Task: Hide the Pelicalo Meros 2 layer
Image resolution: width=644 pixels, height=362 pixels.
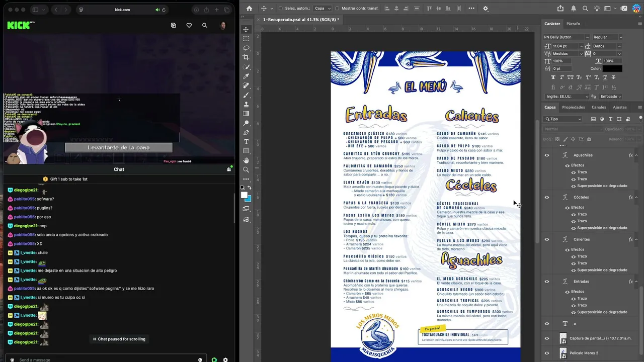Action: [547, 353]
